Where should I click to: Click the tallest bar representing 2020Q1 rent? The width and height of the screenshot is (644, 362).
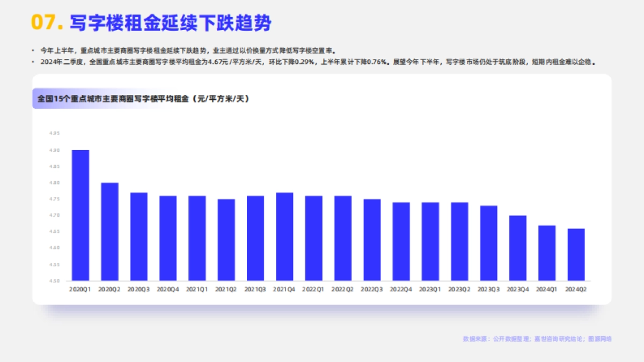click(80, 215)
